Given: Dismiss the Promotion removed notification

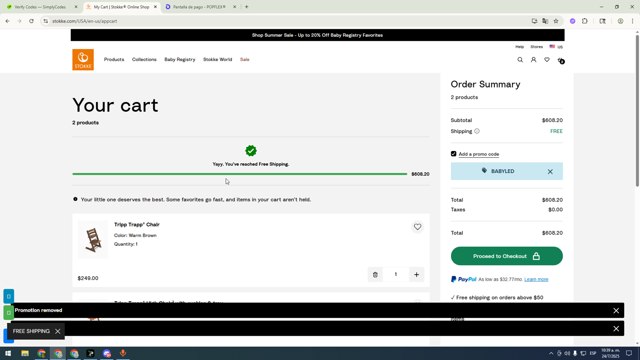Looking at the screenshot, I should pos(616,311).
